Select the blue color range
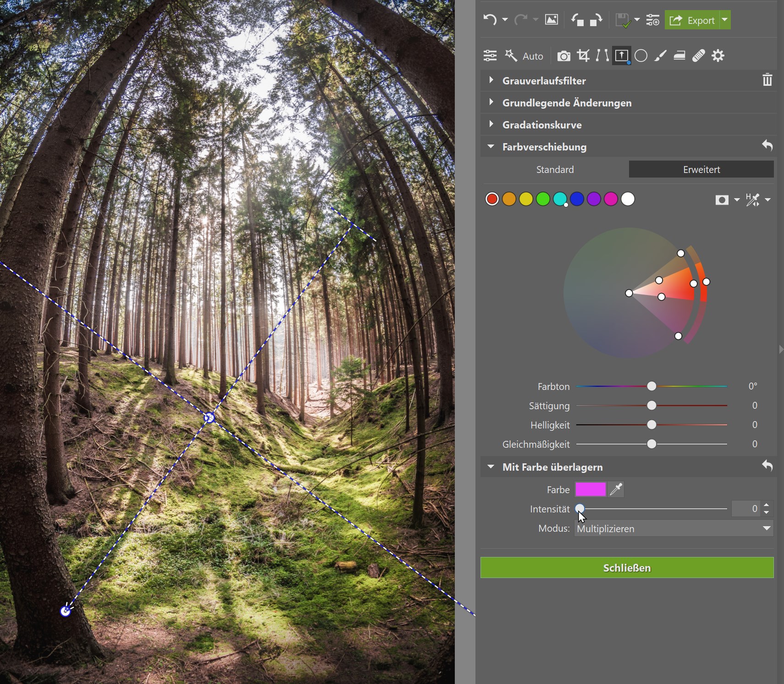784x684 pixels. click(577, 199)
